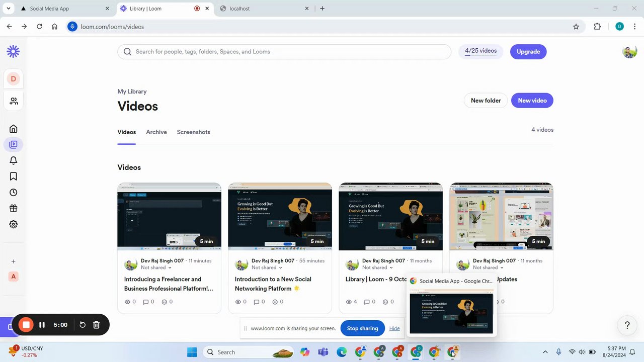Click the plus icon in sidebar
Viewport: 644px width, 362px height.
pyautogui.click(x=14, y=261)
